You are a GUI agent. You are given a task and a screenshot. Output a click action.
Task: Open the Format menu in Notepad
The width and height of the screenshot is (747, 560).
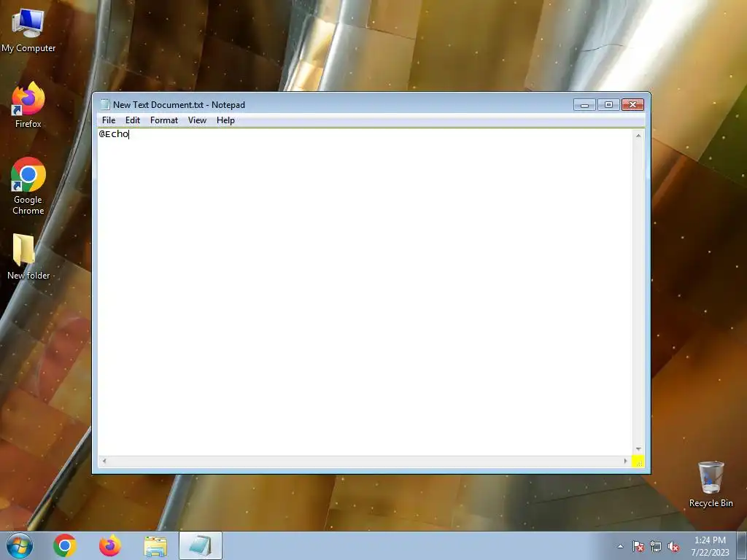(164, 120)
